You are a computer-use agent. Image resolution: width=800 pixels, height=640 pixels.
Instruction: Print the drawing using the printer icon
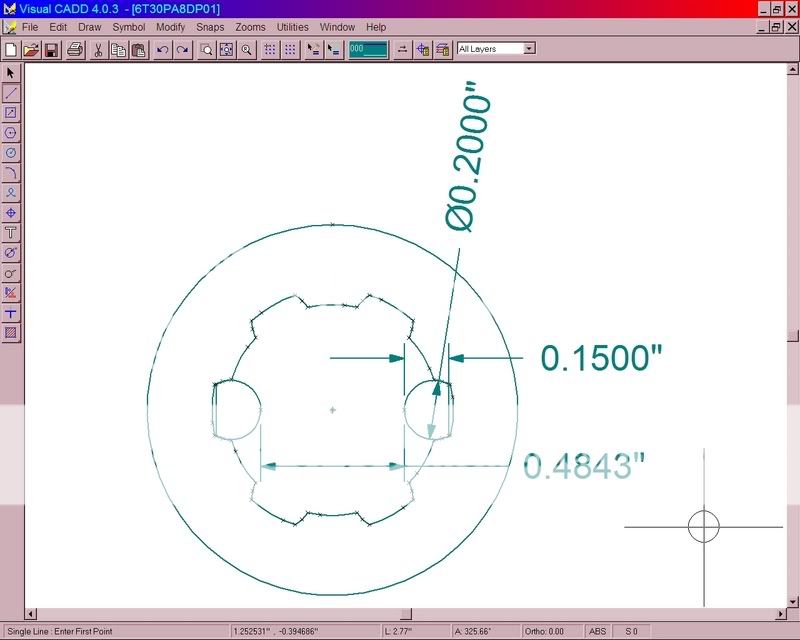coord(74,48)
